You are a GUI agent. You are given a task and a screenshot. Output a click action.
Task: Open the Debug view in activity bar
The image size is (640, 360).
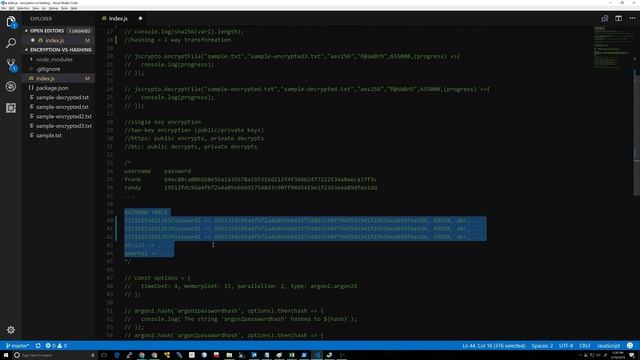click(11, 86)
